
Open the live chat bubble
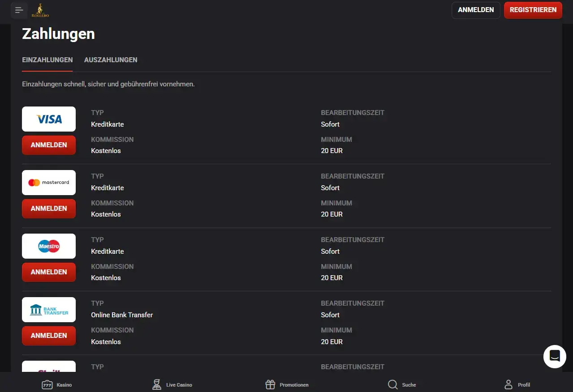(555, 356)
